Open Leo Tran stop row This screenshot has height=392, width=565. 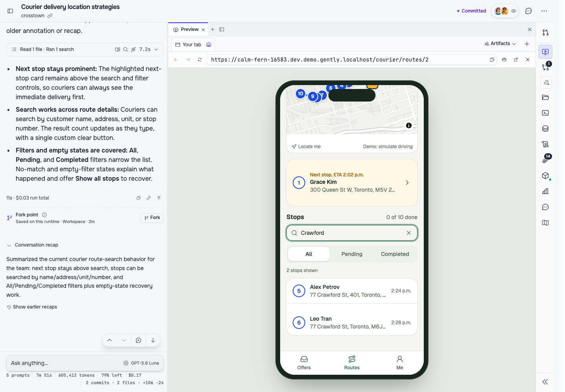pos(352,323)
